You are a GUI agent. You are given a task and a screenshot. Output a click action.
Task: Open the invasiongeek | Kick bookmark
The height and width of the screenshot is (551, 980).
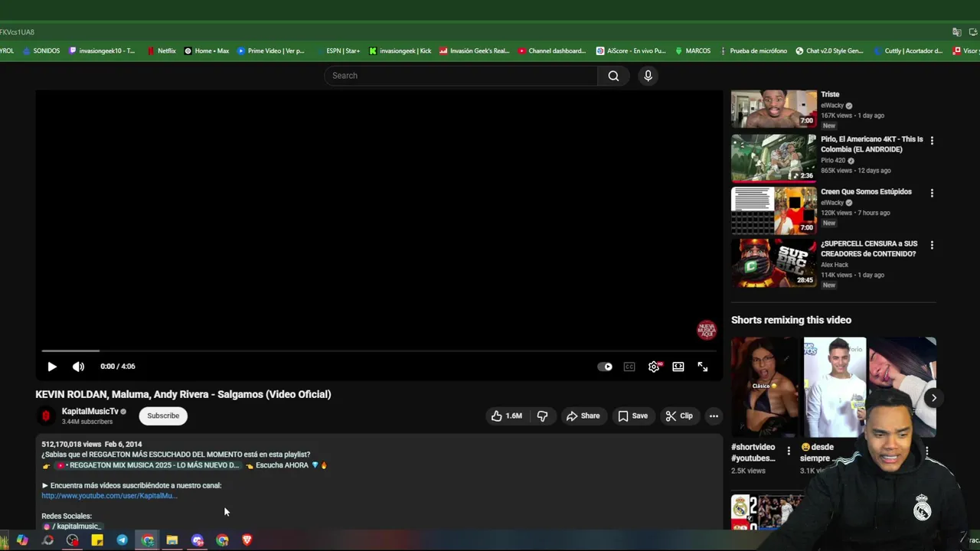(400, 51)
